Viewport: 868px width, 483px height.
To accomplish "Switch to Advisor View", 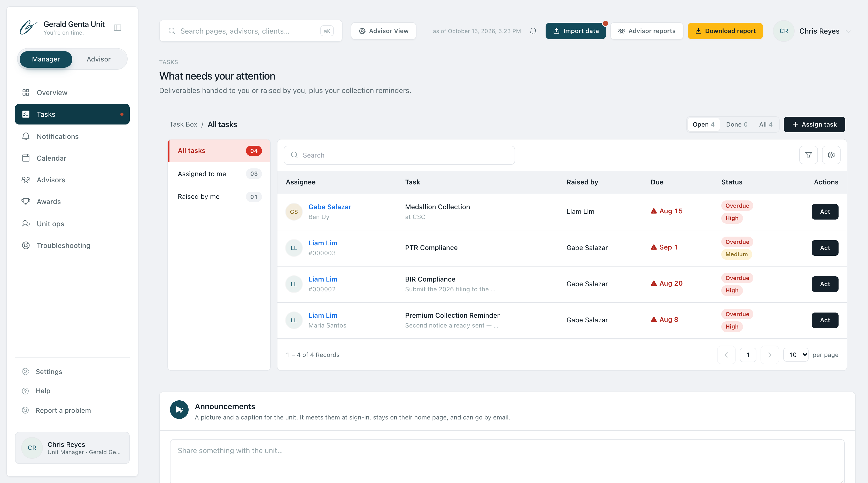I will [x=383, y=31].
